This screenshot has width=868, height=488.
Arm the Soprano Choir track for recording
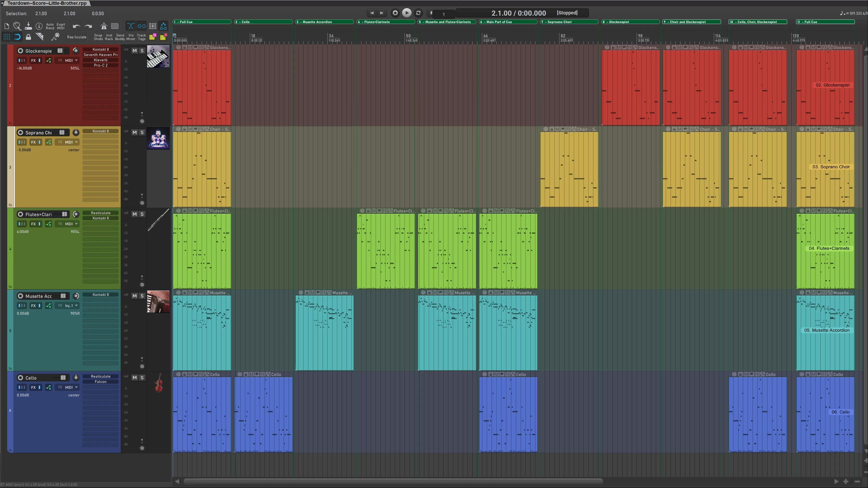coord(20,132)
